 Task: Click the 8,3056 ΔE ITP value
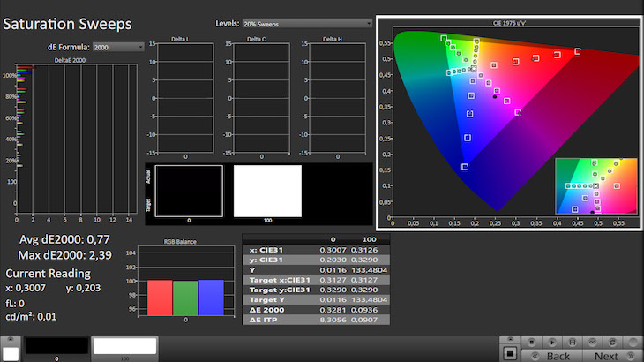click(333, 320)
